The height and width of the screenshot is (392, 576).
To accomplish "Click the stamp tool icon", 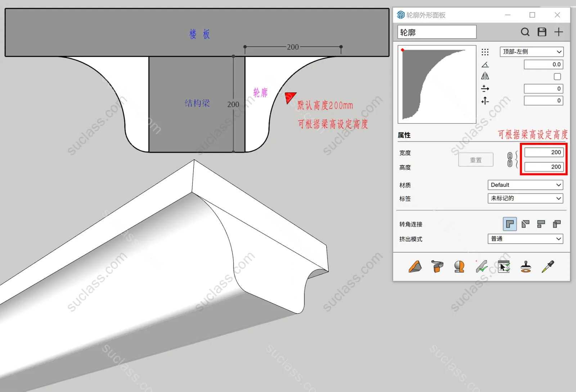I will (526, 267).
